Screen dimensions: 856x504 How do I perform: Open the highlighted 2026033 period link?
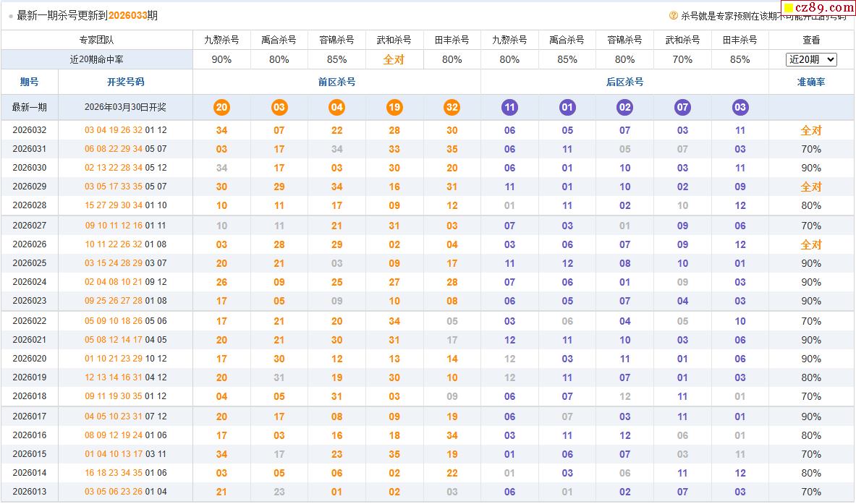pyautogui.click(x=127, y=15)
